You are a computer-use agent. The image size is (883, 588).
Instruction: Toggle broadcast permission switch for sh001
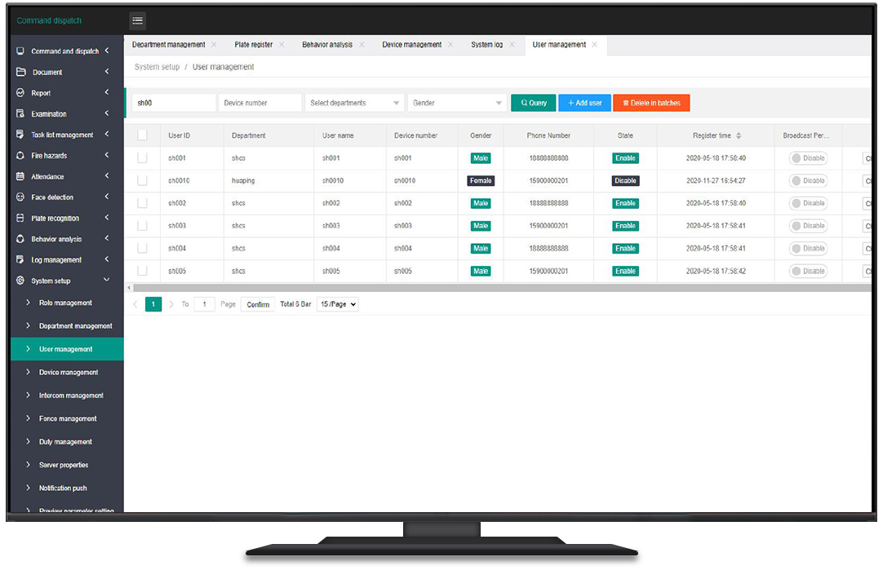[808, 158]
